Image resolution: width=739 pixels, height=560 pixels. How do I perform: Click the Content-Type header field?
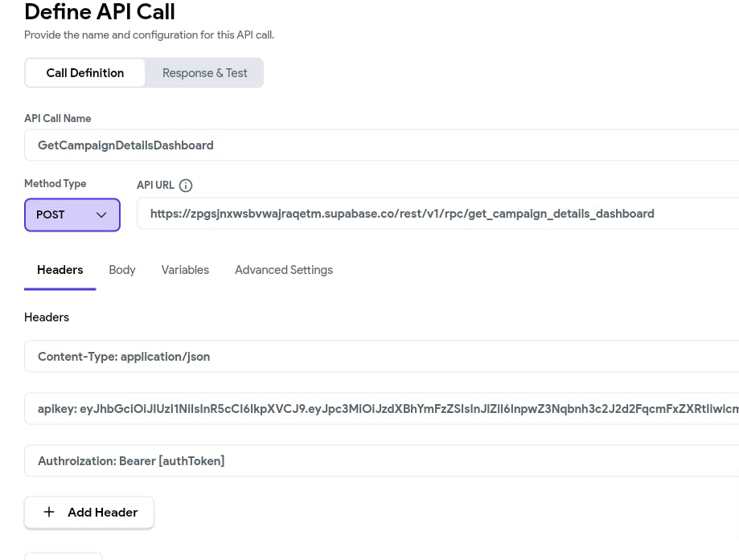click(386, 357)
